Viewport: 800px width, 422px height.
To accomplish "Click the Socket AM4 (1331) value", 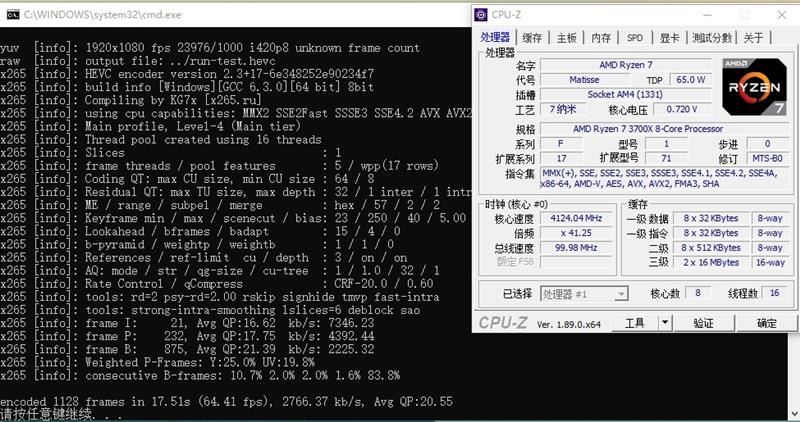I will (x=626, y=94).
